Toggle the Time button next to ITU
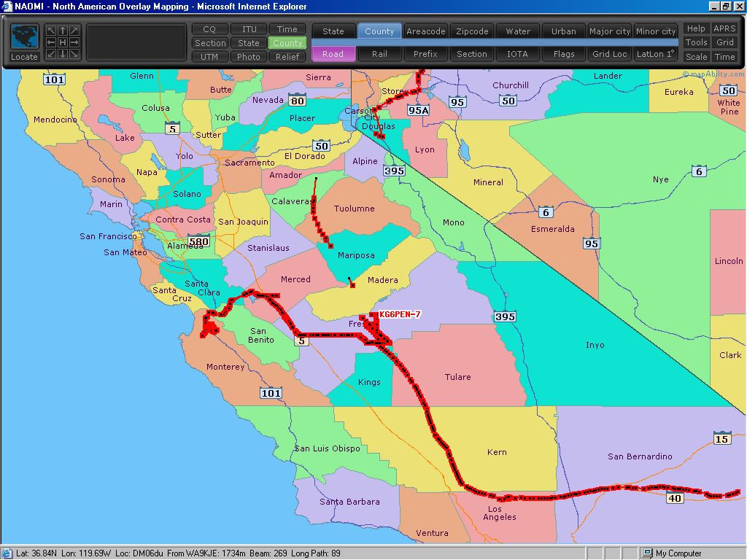 tap(287, 29)
